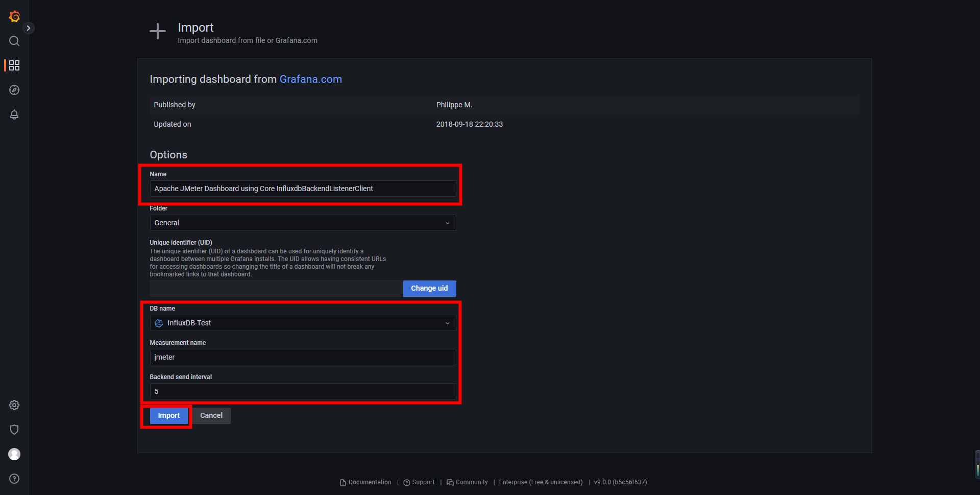Image resolution: width=980 pixels, height=495 pixels.
Task: Open the Community footer link
Action: pos(467,482)
